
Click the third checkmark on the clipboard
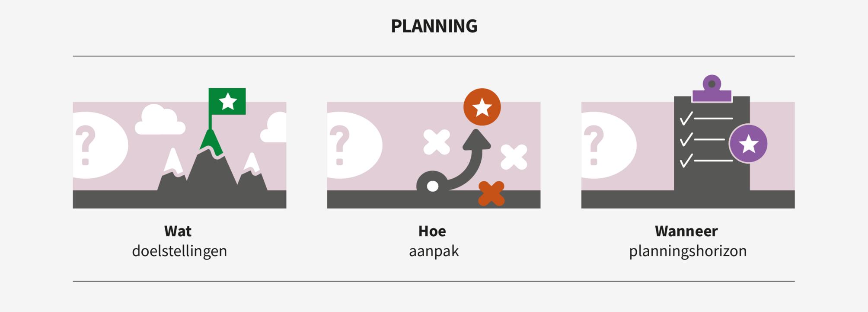click(686, 161)
